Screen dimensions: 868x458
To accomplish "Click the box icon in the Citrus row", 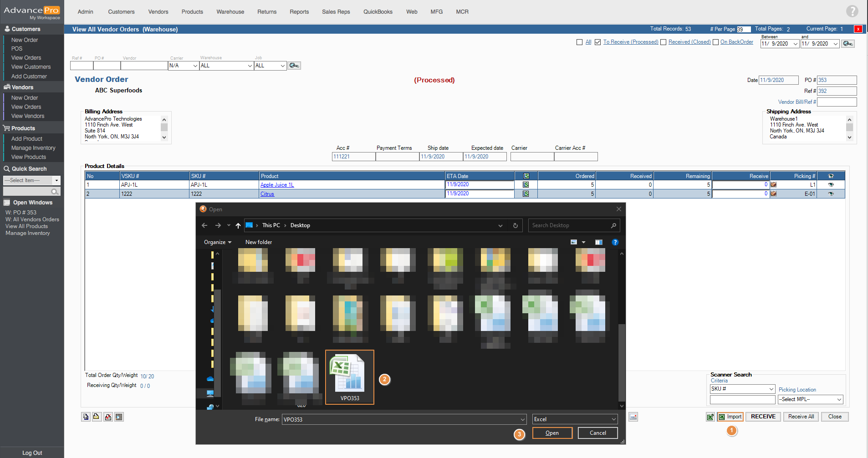I will [x=773, y=194].
